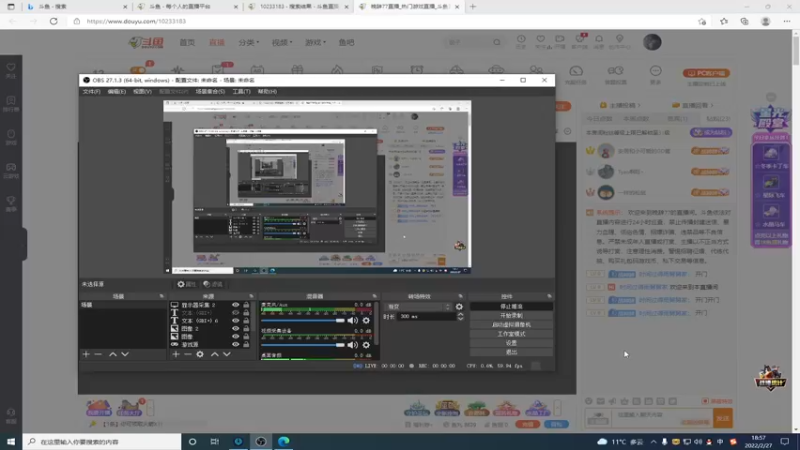Toggle visibility of 图像 source
Image resolution: width=800 pixels, height=450 pixels.
[235, 337]
